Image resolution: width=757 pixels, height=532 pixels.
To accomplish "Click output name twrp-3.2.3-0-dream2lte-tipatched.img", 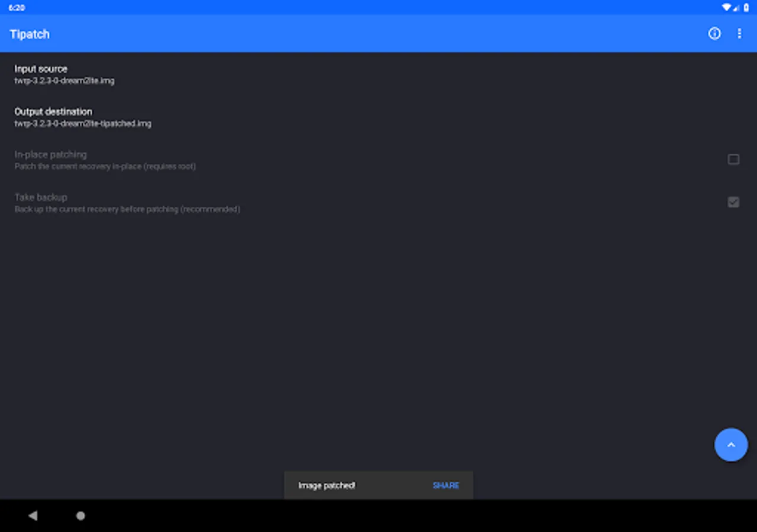I will tap(83, 124).
